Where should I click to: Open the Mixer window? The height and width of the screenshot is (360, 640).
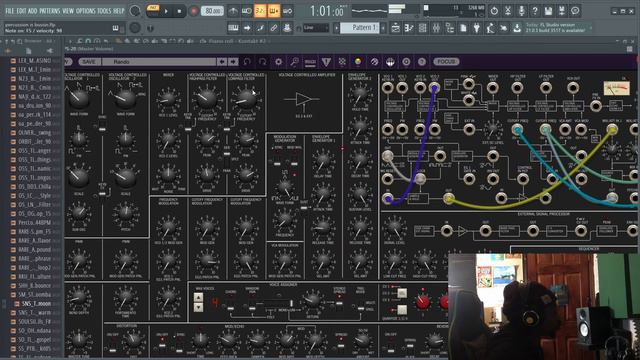pos(436,28)
